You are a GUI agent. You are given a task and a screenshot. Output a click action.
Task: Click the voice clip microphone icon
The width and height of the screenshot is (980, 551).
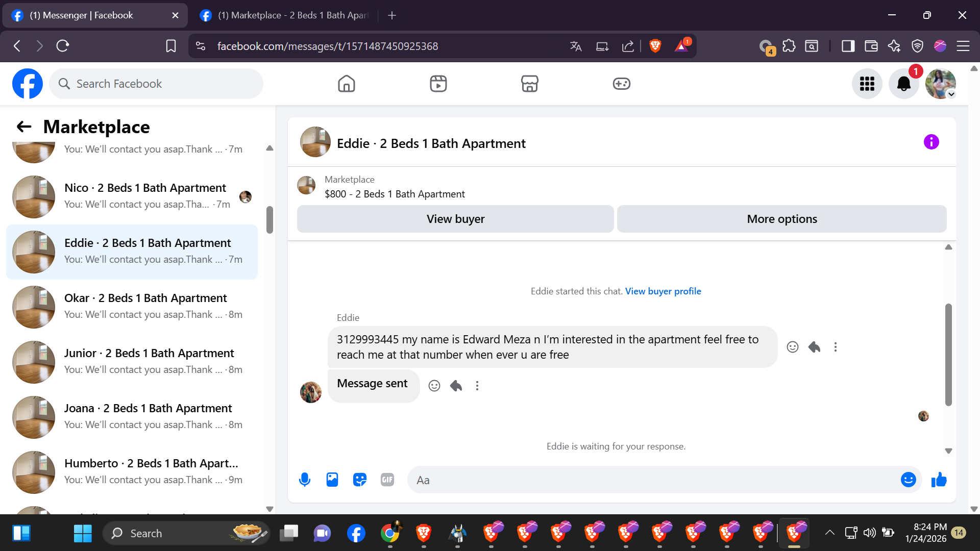tap(305, 480)
